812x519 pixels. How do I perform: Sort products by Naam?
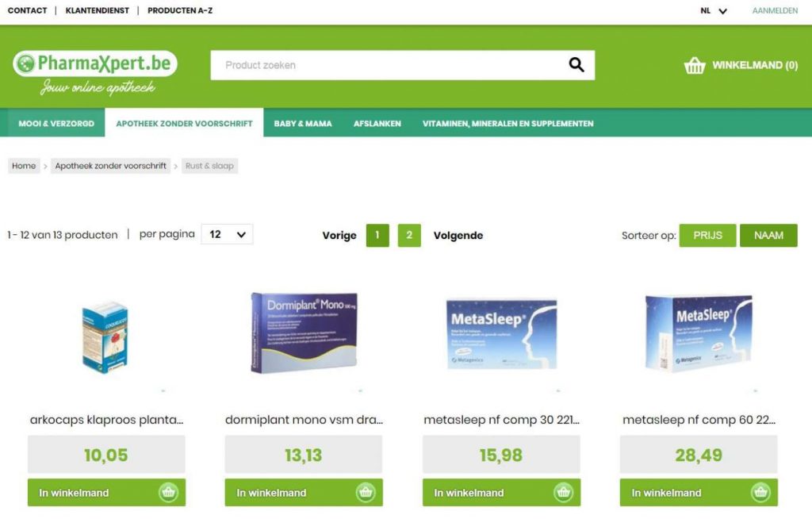768,236
